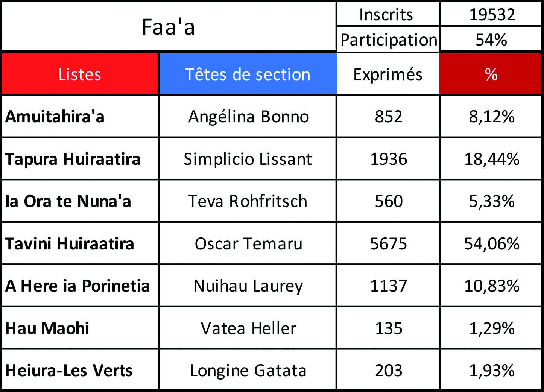This screenshot has height=392, width=544.
Task: Select the Ia Ora te Nuna'a cell
Action: pyautogui.click(x=68, y=201)
